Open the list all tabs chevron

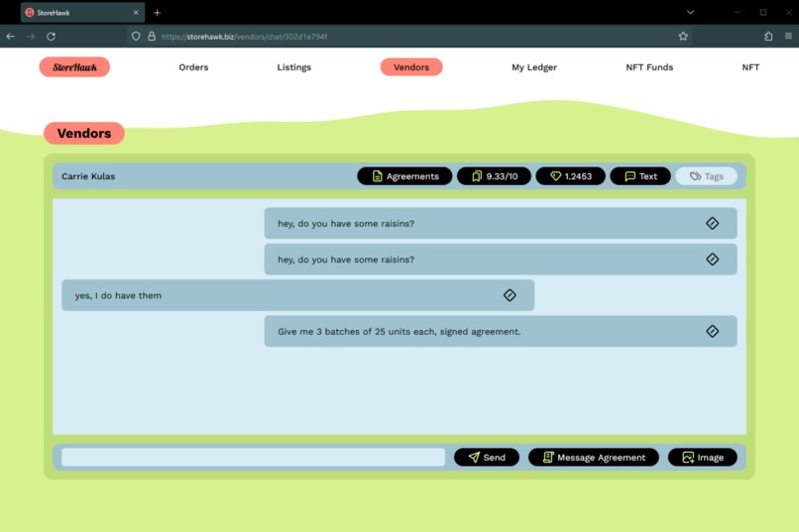(691, 12)
